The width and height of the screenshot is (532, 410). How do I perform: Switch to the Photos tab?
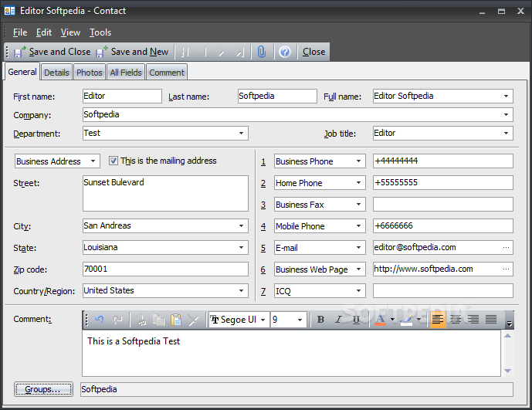click(x=90, y=73)
